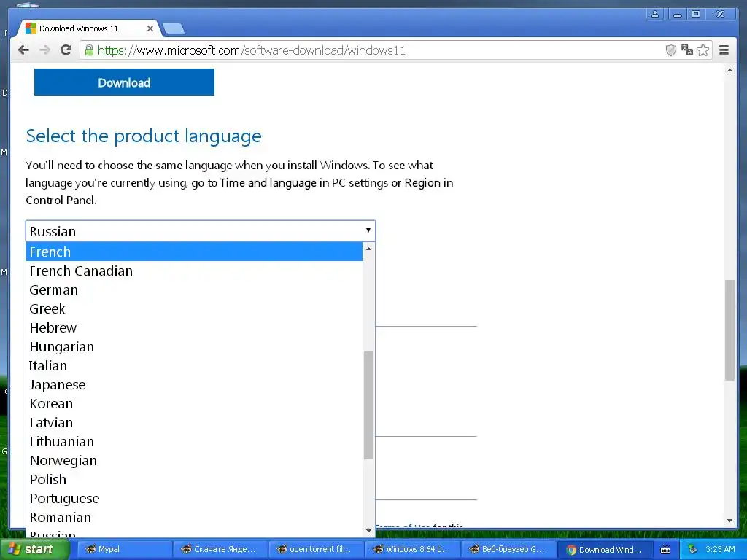Reload the Microsoft download page
Image resolution: width=747 pixels, height=560 pixels.
(x=66, y=50)
